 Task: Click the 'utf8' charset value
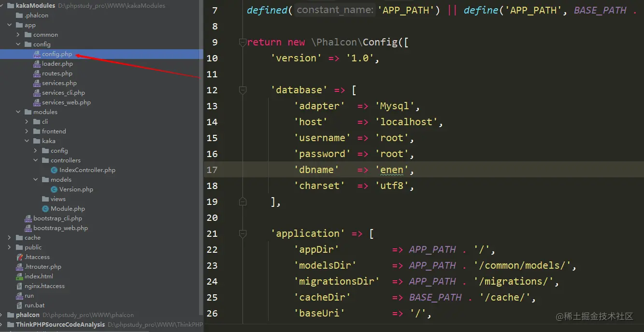[x=392, y=186]
